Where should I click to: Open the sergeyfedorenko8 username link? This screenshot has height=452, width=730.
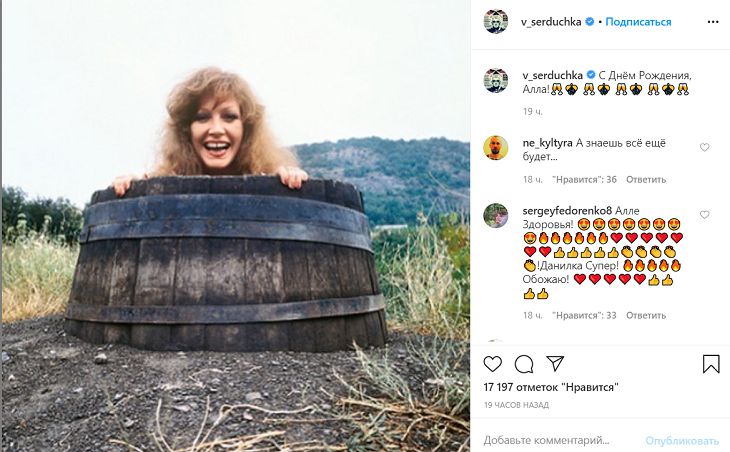pyautogui.click(x=567, y=210)
